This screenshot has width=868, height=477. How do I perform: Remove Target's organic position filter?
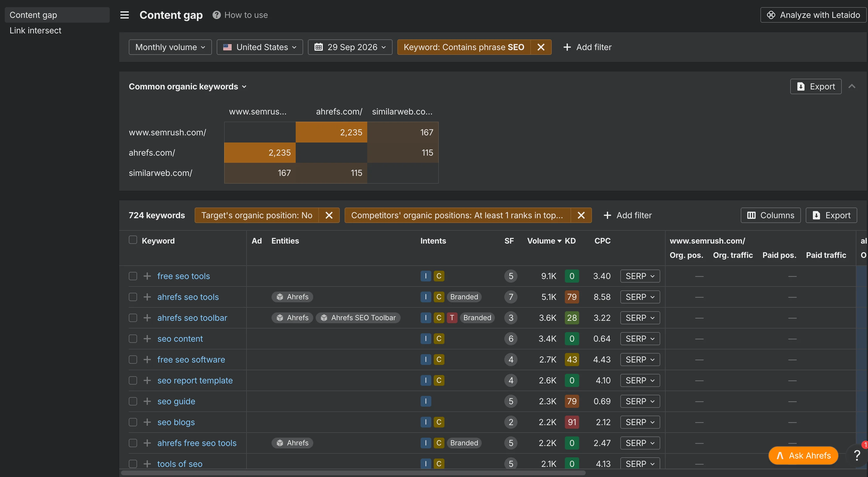tap(329, 215)
